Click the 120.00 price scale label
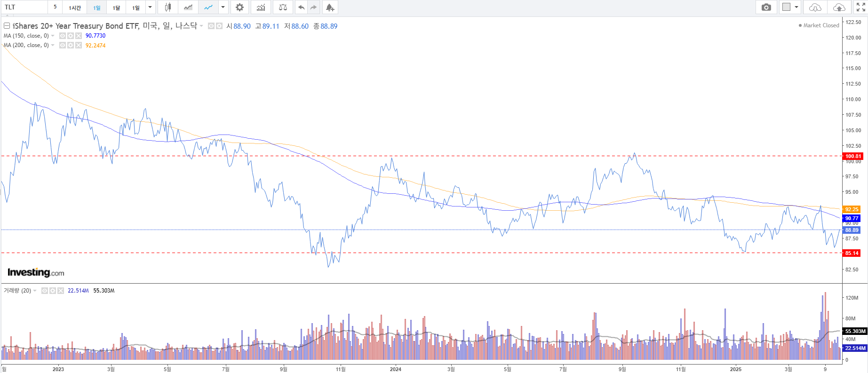 click(x=853, y=38)
